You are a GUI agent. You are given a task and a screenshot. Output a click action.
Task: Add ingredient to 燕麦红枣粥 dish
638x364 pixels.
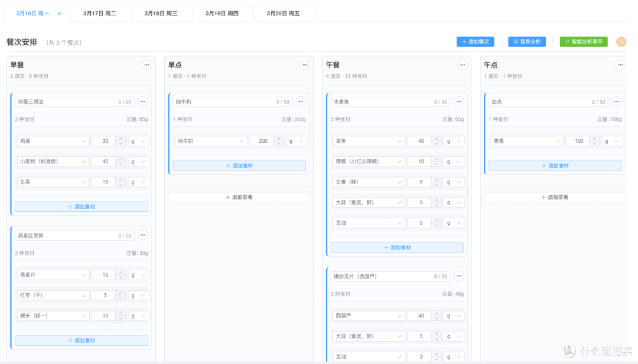pos(82,340)
